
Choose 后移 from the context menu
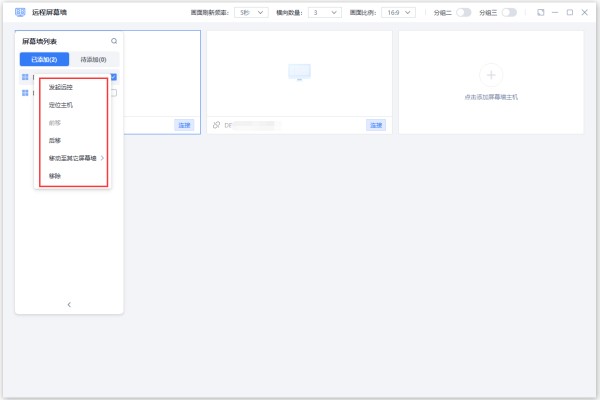(x=55, y=140)
